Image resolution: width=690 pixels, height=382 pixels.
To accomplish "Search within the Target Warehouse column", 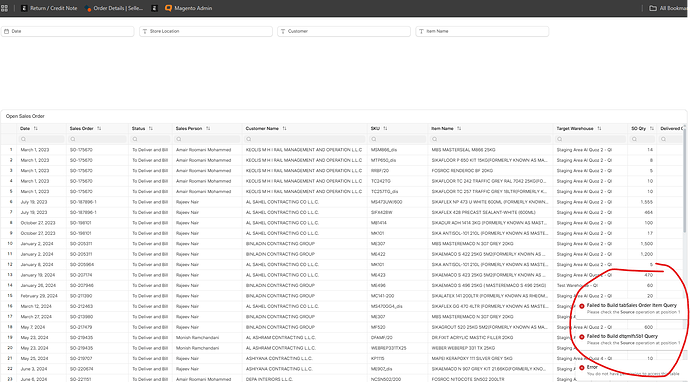I will coord(590,139).
